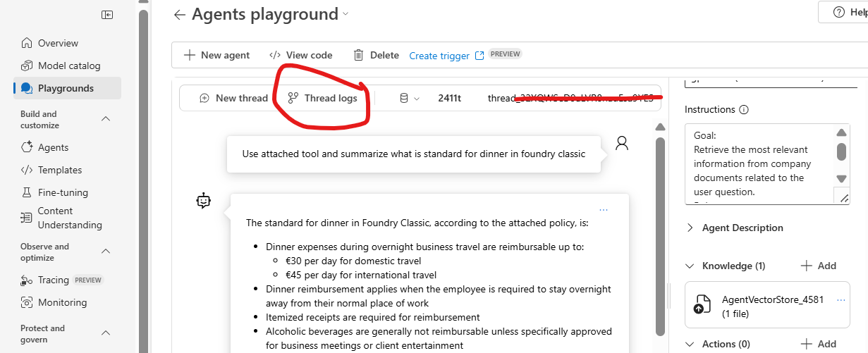Collapse the Observe and optimize section
868x353 pixels.
pyautogui.click(x=106, y=252)
